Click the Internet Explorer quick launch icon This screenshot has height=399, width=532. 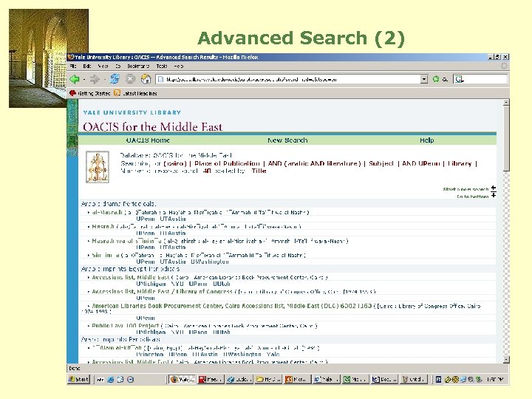coord(110,380)
